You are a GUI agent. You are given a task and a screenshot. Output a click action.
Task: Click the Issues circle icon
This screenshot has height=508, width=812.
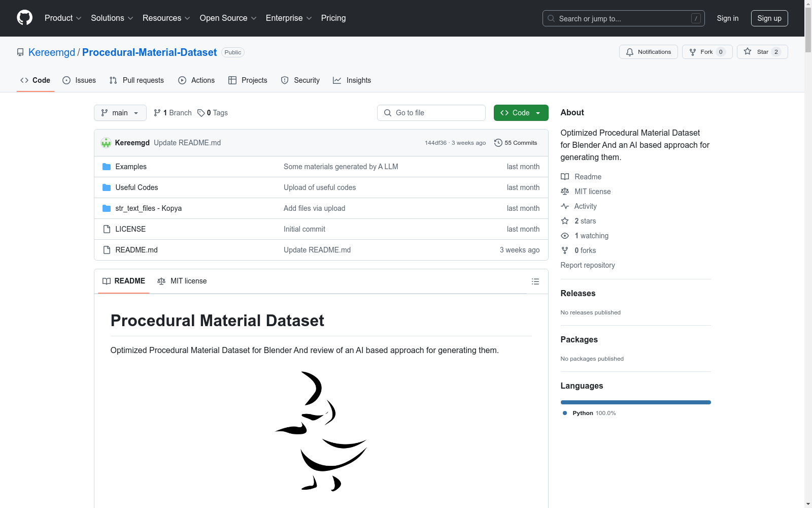coord(66,80)
